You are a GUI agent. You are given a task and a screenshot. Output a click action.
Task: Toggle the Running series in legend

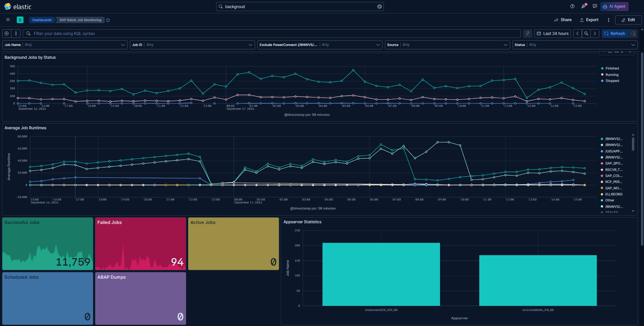[x=612, y=75]
